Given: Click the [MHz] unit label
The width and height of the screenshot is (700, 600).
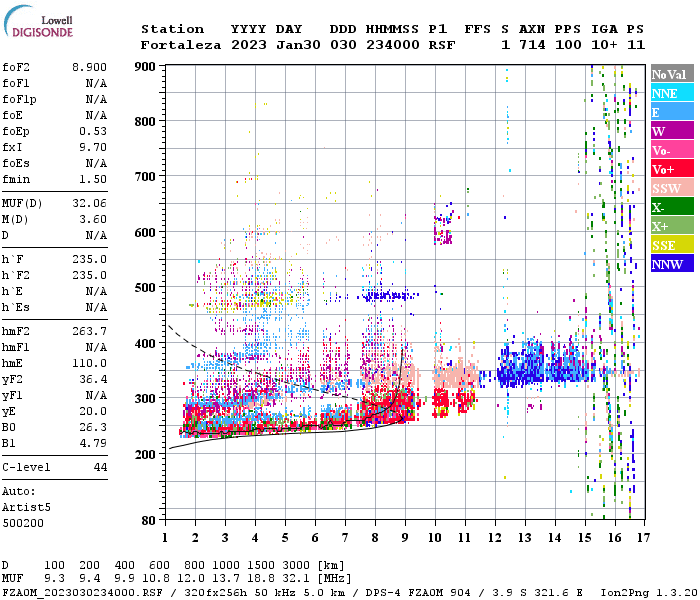Looking at the screenshot, I should [334, 579].
